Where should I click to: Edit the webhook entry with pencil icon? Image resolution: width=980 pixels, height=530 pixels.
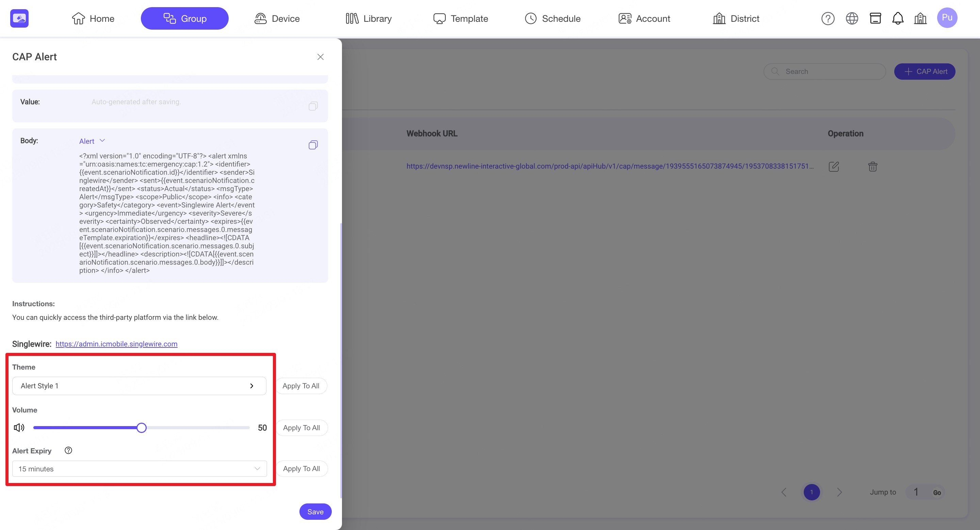click(x=834, y=166)
